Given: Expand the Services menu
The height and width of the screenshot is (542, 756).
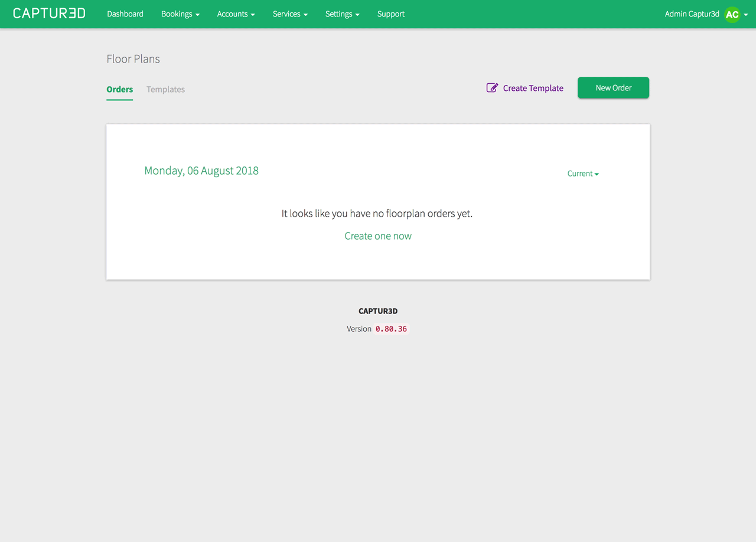Looking at the screenshot, I should 290,14.
